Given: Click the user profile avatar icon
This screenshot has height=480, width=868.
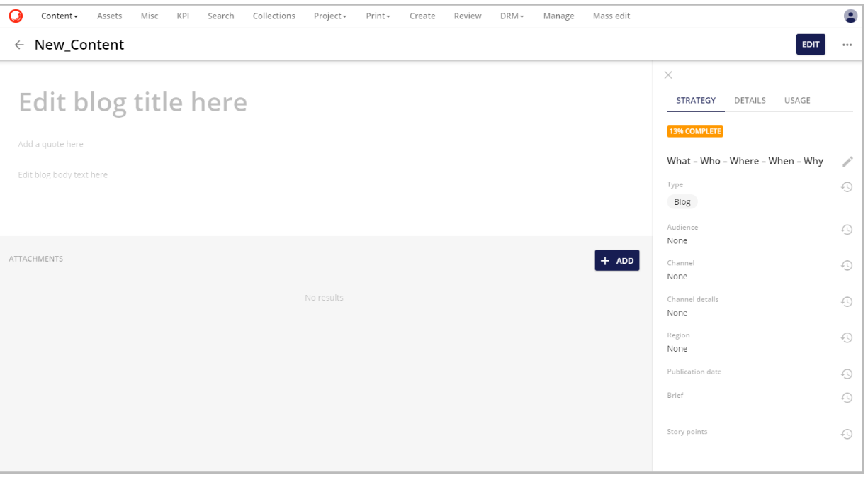Looking at the screenshot, I should pyautogui.click(x=850, y=16).
